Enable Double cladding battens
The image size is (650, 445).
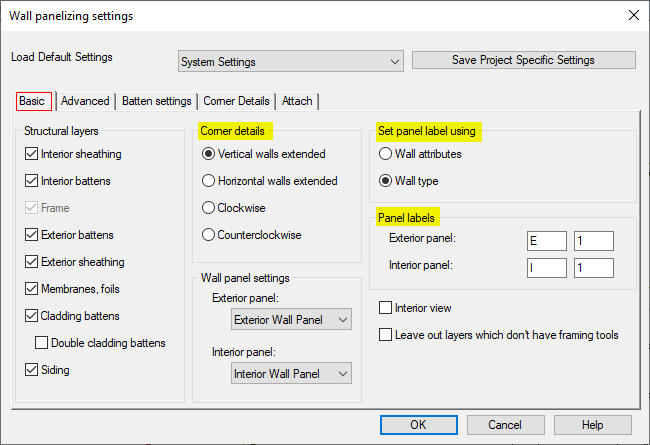tap(42, 343)
